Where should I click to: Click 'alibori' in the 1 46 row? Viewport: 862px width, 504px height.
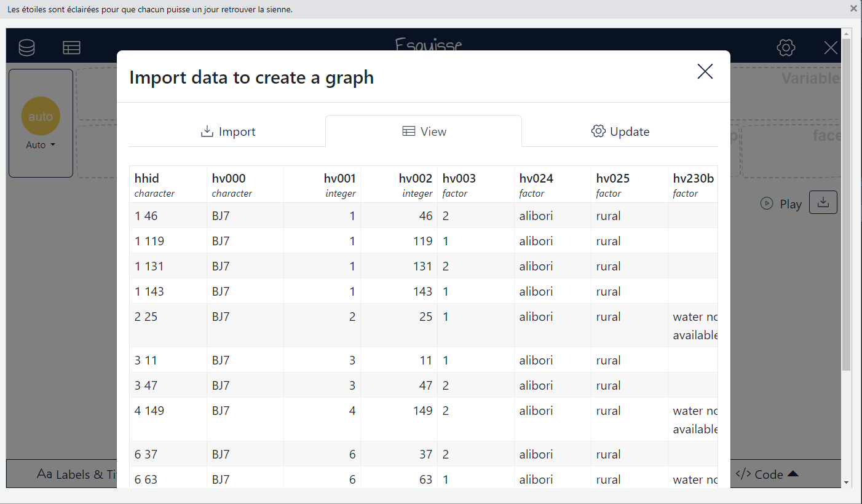click(536, 216)
